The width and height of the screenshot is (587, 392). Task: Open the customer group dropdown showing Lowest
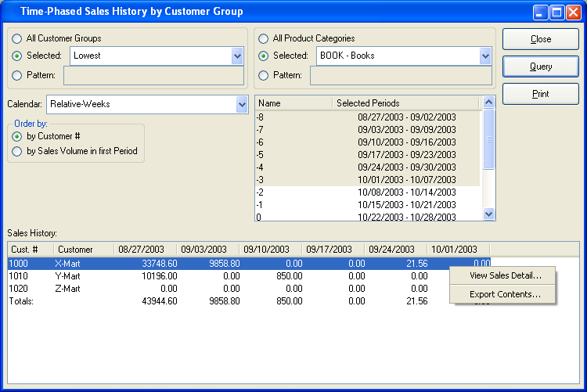[x=237, y=56]
